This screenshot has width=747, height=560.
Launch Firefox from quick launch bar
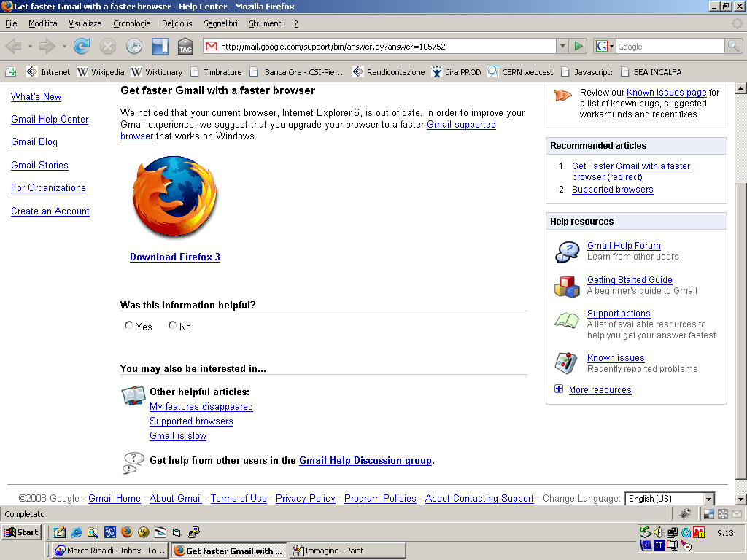127,532
